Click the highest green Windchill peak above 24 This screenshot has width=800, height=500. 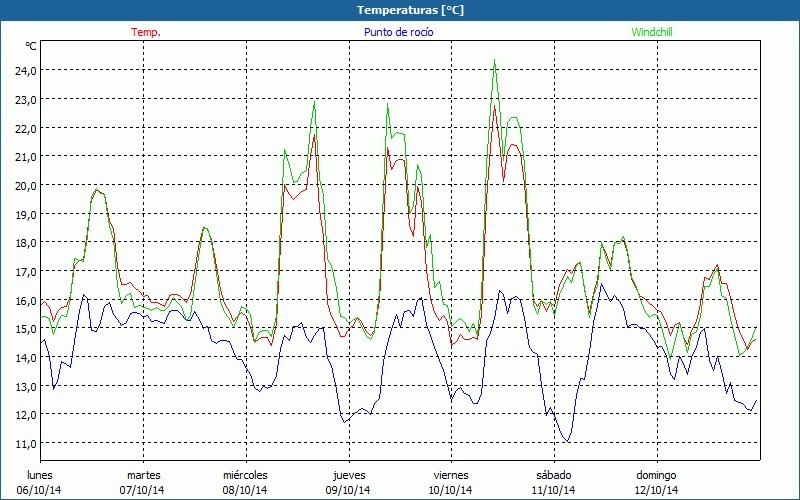coord(494,60)
